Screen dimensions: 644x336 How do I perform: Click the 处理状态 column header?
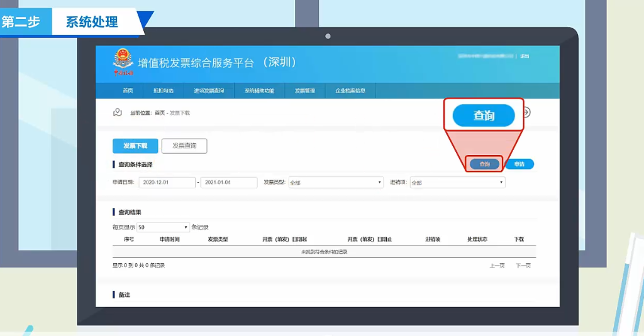point(477,239)
